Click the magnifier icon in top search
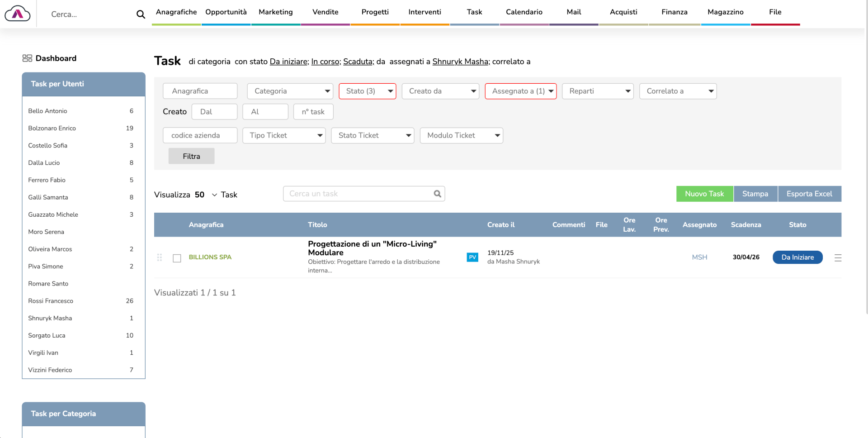868x438 pixels. pos(141,14)
